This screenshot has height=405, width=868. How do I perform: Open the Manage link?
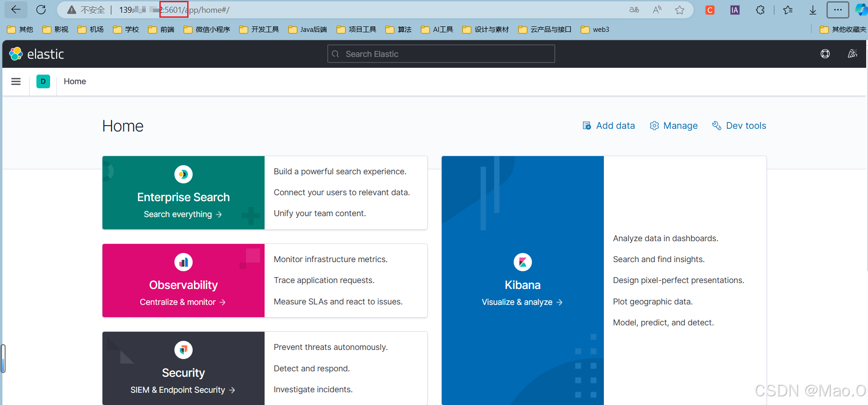674,126
